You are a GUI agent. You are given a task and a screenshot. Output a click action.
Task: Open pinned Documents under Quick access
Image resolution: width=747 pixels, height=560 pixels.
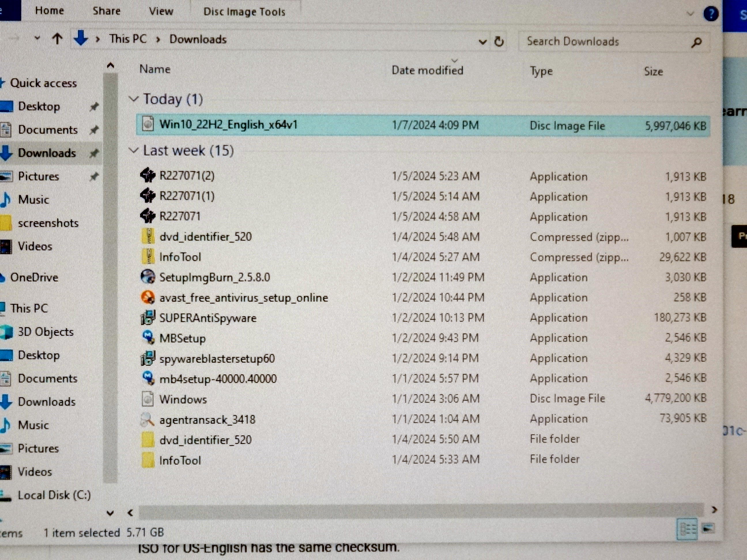tap(48, 130)
